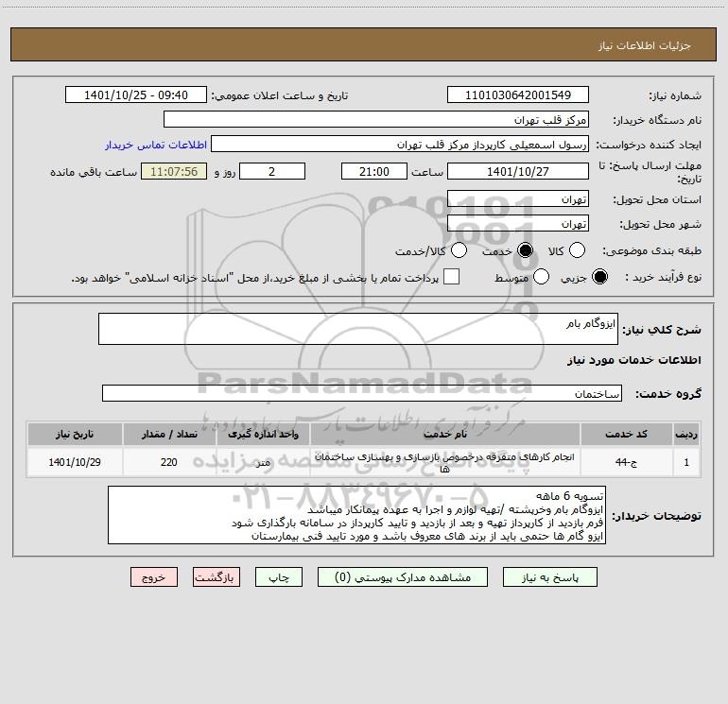This screenshot has height=704, width=728.
Task: Click the واحد اندازه گیری column header
Action: tap(263, 434)
